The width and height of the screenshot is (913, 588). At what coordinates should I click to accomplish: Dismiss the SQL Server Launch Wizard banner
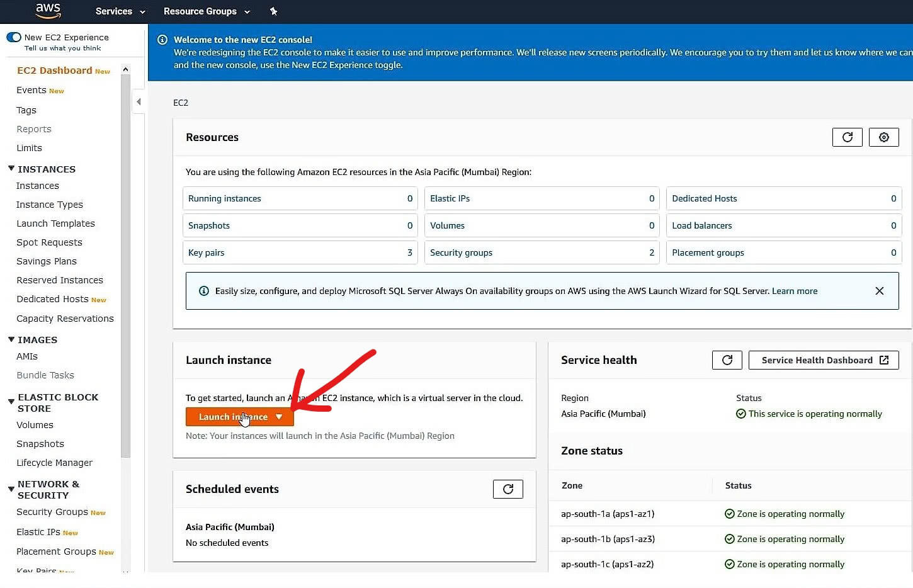click(x=880, y=290)
